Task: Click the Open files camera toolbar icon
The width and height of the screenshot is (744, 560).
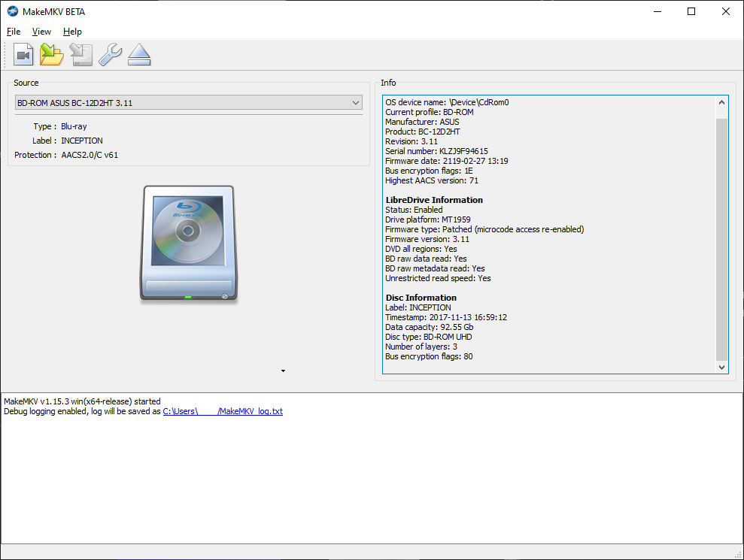Action: pyautogui.click(x=23, y=55)
